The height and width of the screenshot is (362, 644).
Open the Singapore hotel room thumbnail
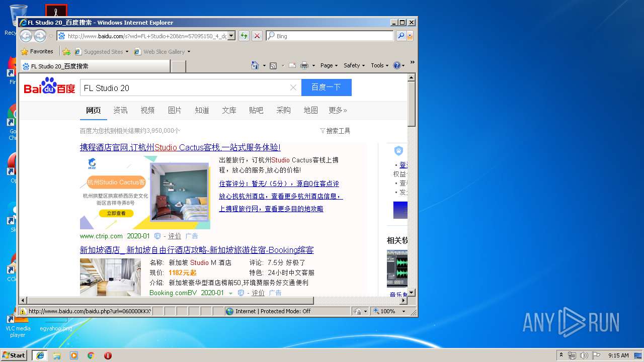(110, 277)
